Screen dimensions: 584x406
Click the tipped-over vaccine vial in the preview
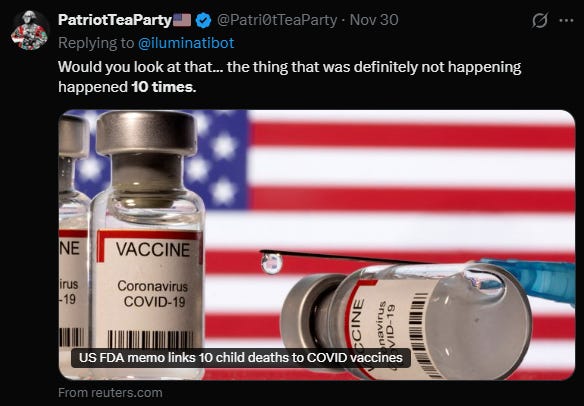pos(406,322)
